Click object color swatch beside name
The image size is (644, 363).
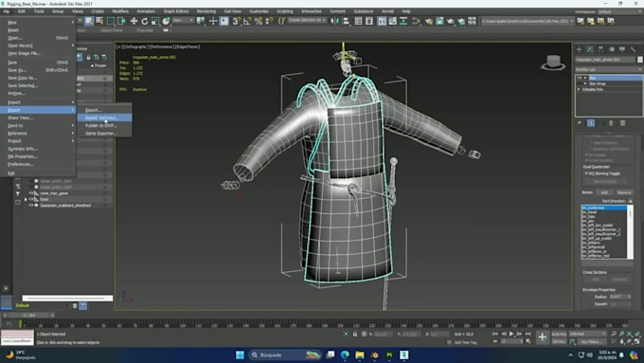(x=640, y=60)
